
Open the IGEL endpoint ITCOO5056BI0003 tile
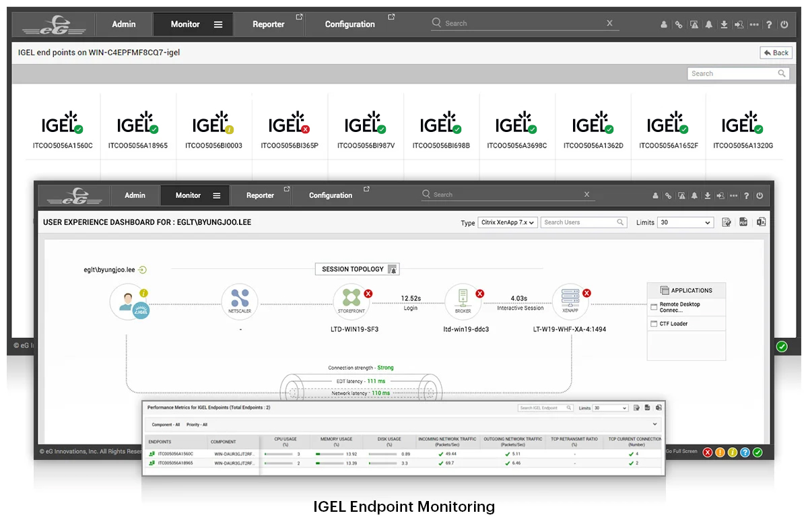click(x=213, y=130)
